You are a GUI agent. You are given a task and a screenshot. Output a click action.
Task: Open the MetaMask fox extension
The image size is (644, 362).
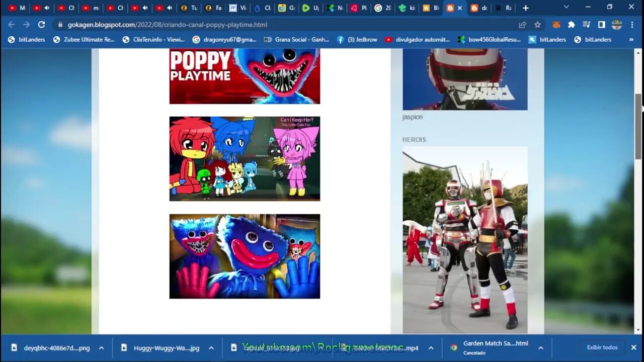click(556, 25)
